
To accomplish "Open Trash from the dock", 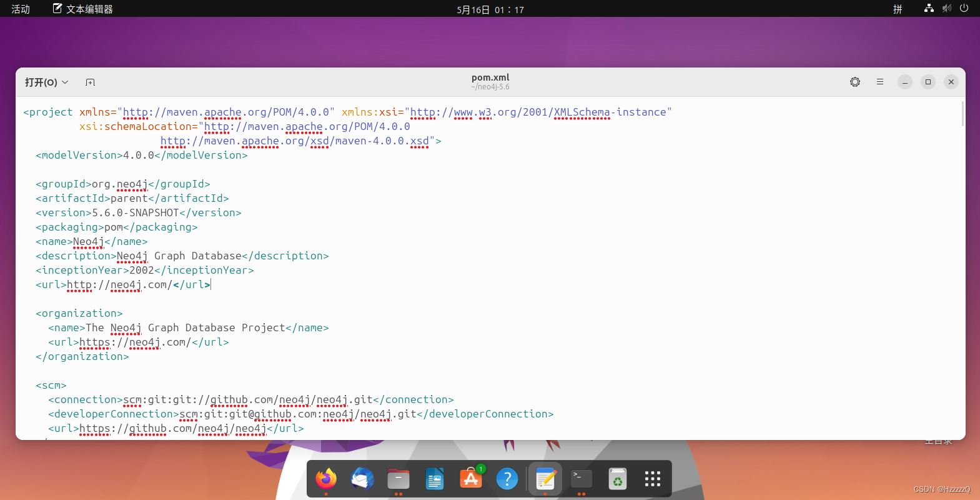I will pos(617,479).
